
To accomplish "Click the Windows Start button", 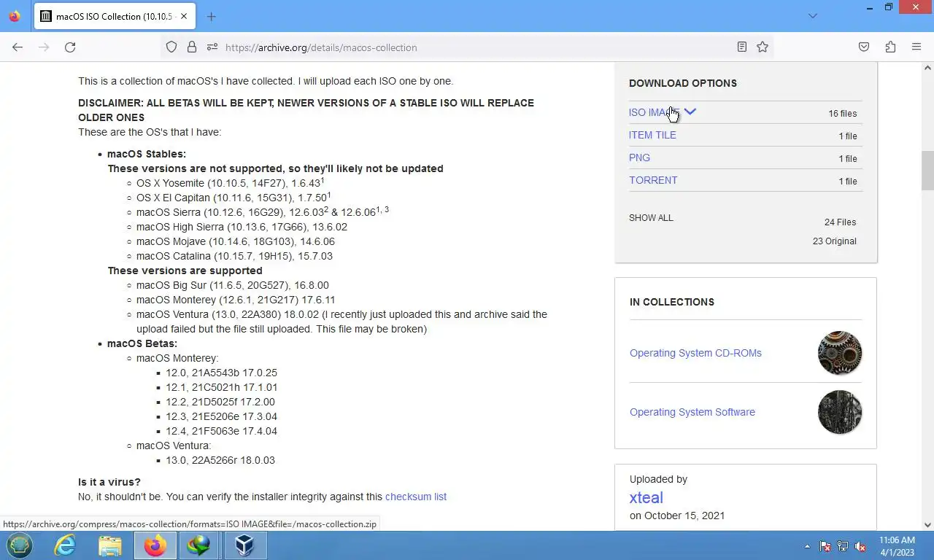I will coord(20,545).
